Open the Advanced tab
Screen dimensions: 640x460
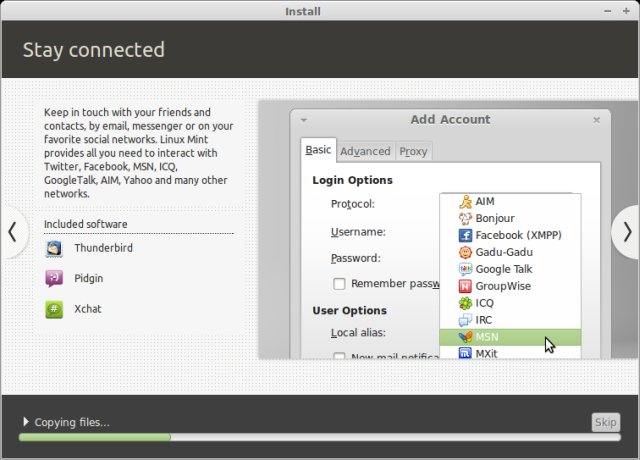click(365, 151)
